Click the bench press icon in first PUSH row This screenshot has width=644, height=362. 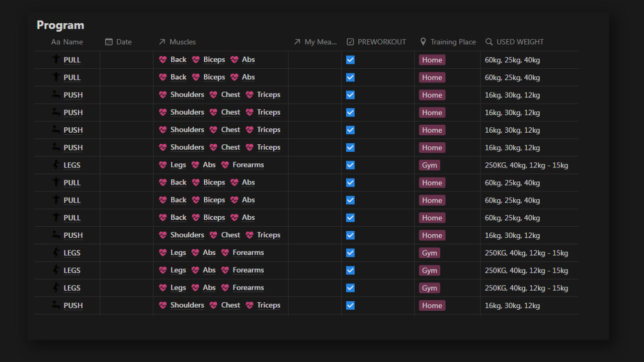point(56,95)
